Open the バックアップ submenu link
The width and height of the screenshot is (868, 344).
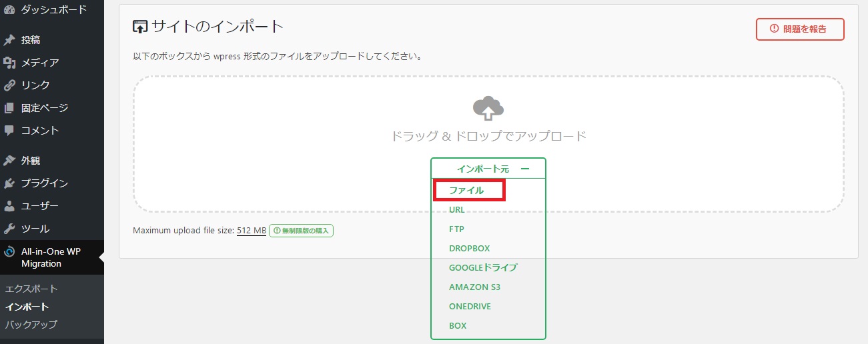point(31,325)
